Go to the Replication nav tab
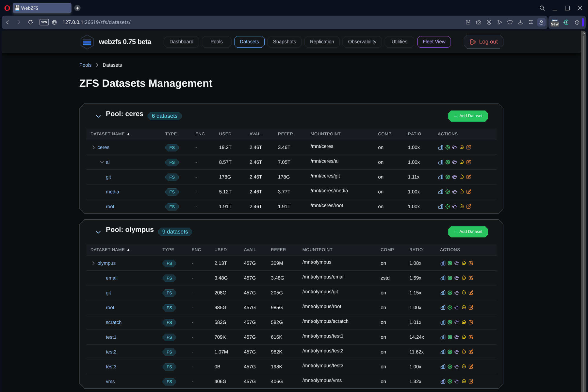 coord(322,42)
